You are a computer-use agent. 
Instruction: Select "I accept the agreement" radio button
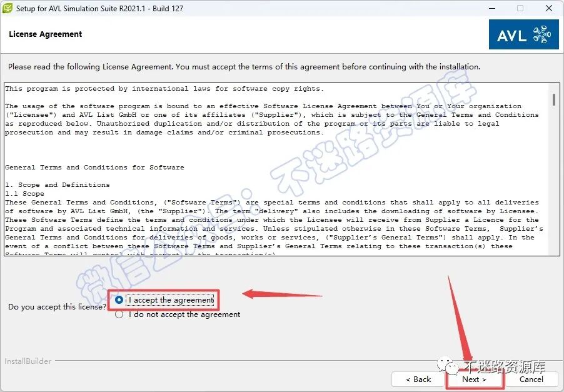click(x=119, y=299)
